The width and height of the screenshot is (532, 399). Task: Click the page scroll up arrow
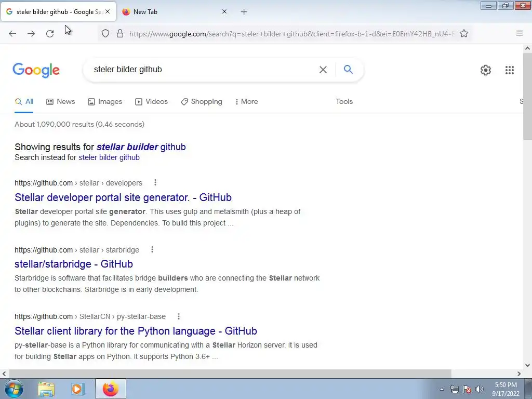point(527,48)
